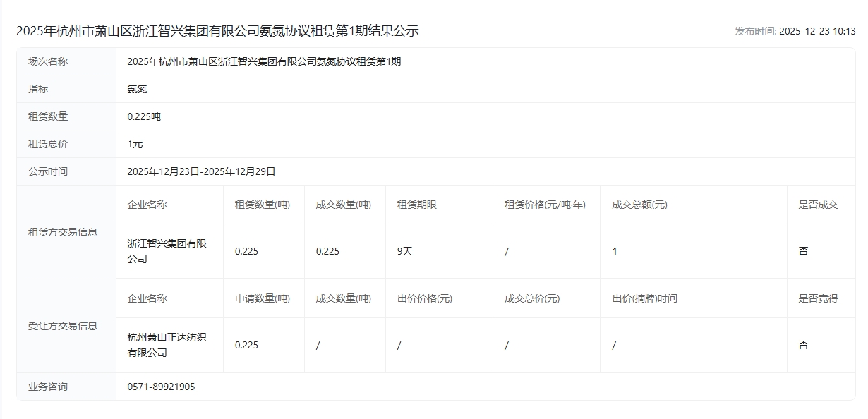The height and width of the screenshot is (419, 868).
Task: Click the 租赁价格(元/吨·年) column header
Action: [x=545, y=205]
